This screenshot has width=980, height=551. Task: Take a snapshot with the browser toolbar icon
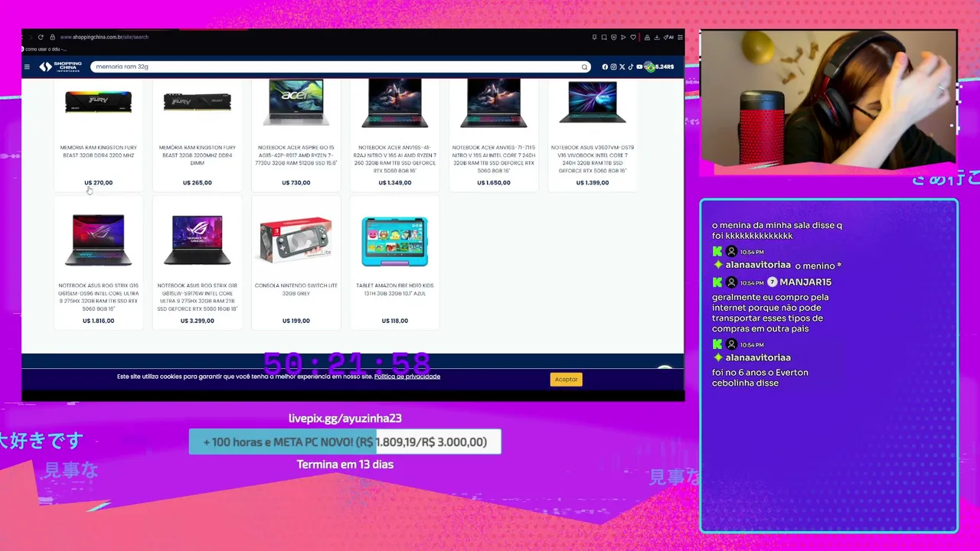click(604, 37)
